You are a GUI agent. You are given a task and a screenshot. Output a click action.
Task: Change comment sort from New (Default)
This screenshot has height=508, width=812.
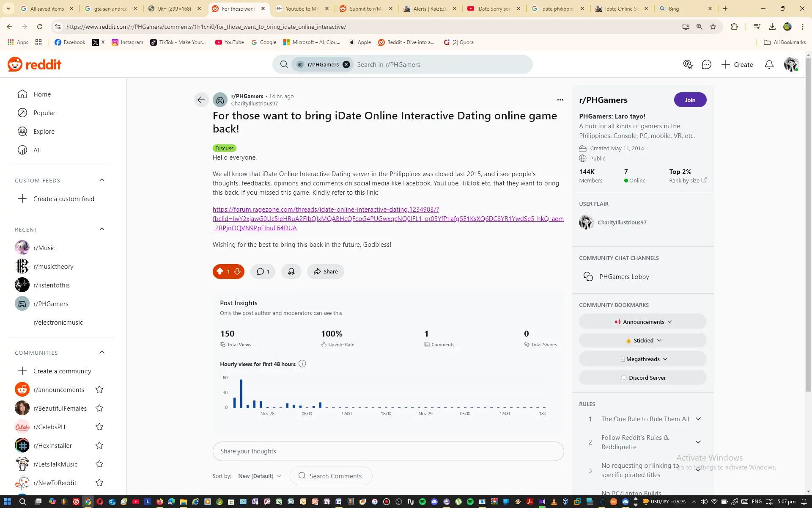(260, 476)
